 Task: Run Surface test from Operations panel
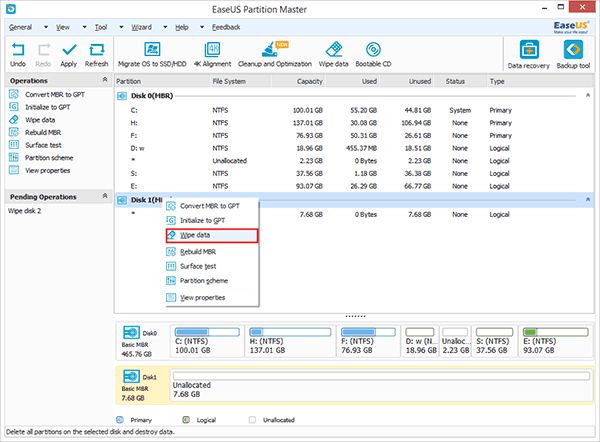(35, 145)
